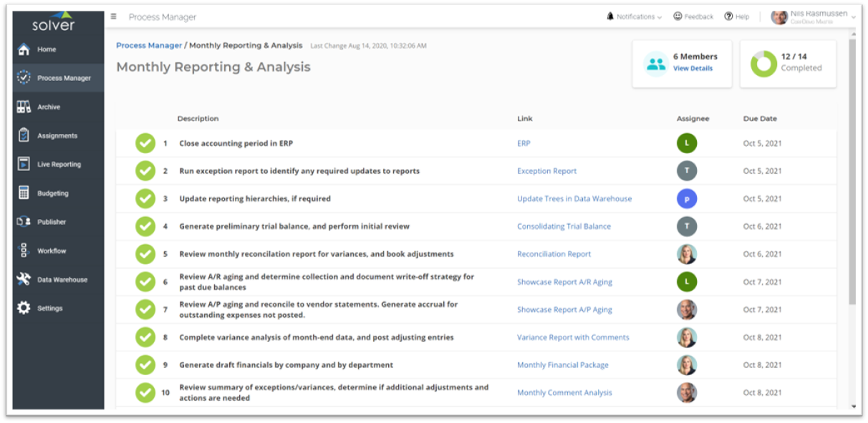Click the 12 / 14 Completed progress ring
The width and height of the screenshot is (868, 423).
coord(763,64)
